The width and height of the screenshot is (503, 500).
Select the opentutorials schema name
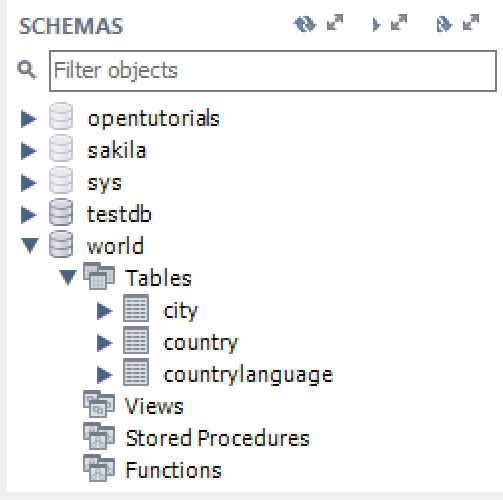[x=153, y=119]
